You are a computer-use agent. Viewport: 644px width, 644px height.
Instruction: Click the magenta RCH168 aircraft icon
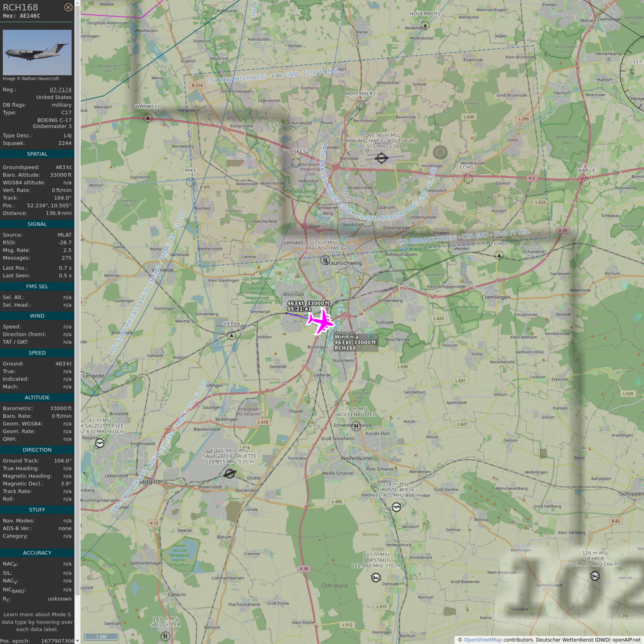321,322
